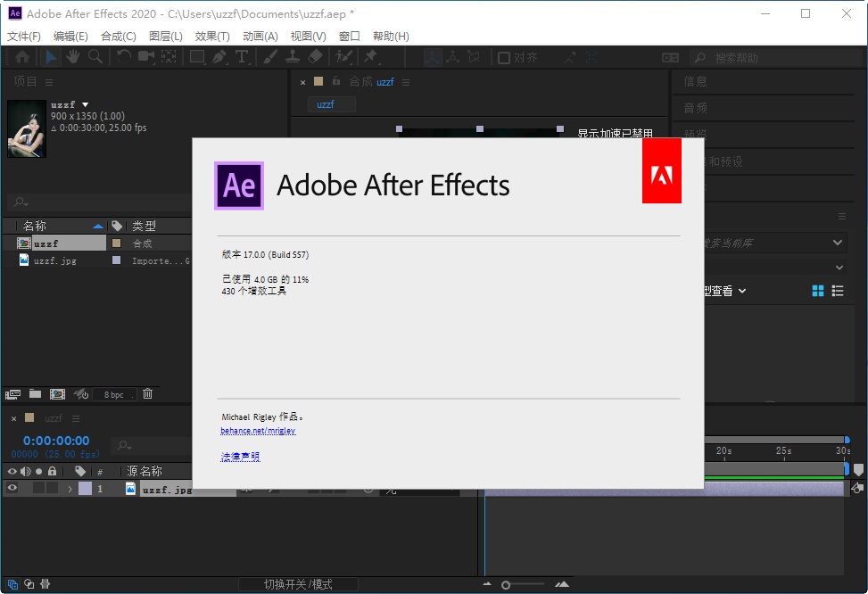This screenshot has width=868, height=594.
Task: Select the Type tool
Action: coord(243,57)
